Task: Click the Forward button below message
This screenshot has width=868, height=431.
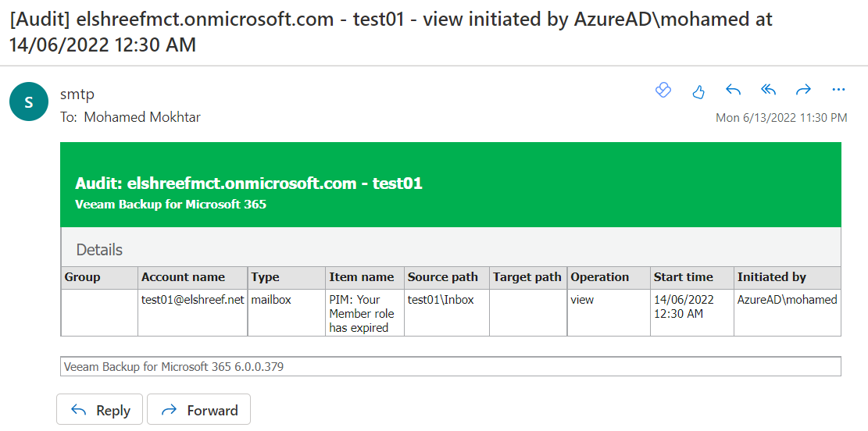Action: point(198,410)
